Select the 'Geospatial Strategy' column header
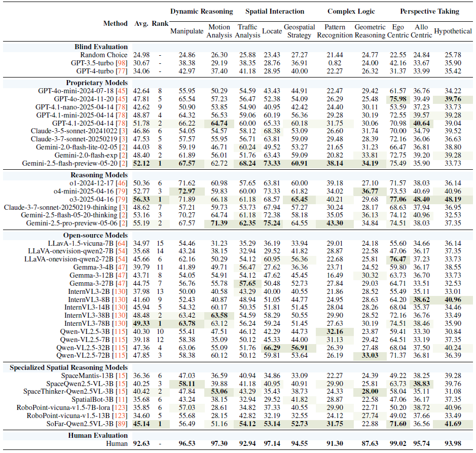The width and height of the screenshot is (476, 453). click(299, 31)
